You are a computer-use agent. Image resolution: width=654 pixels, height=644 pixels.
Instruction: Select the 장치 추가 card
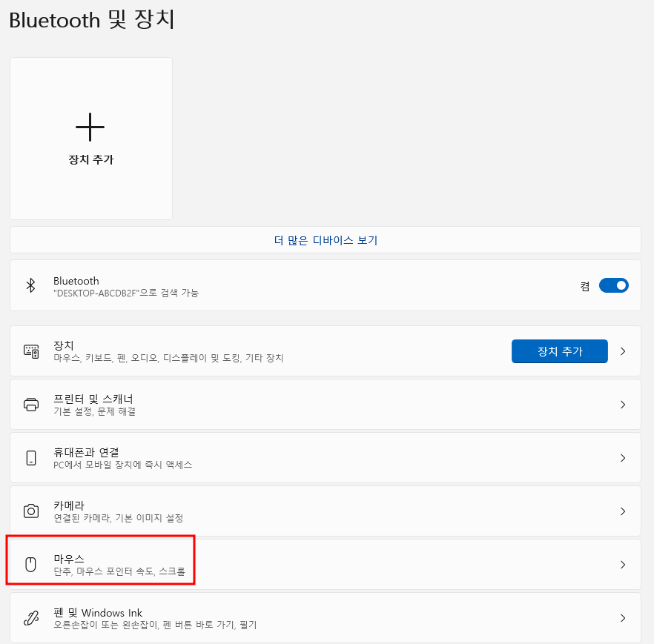(x=90, y=139)
